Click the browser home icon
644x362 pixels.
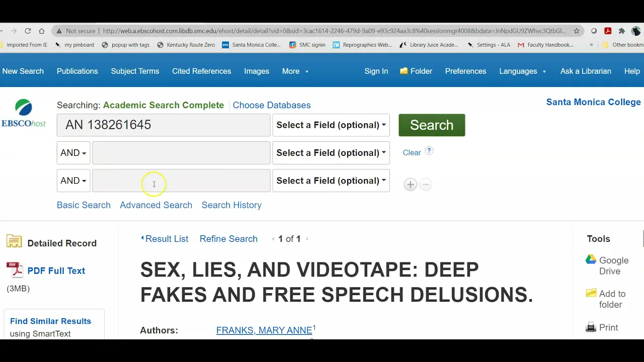point(42,31)
